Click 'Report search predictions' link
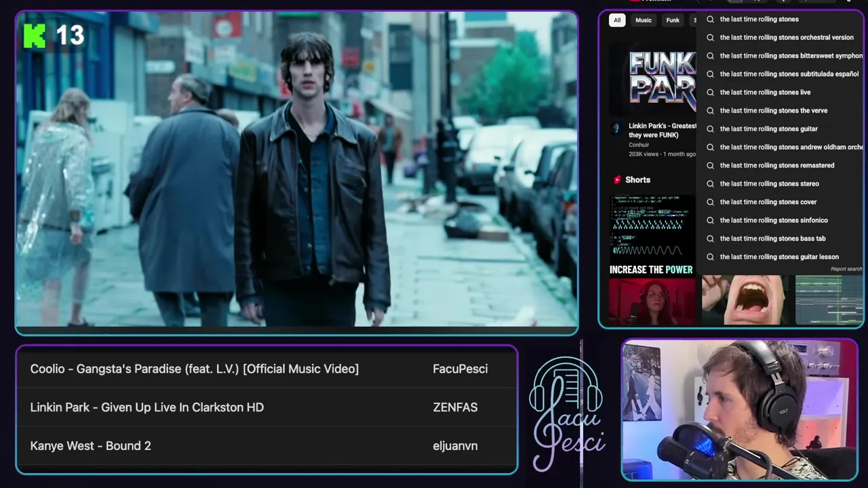This screenshot has height=488, width=868. pyautogui.click(x=846, y=269)
